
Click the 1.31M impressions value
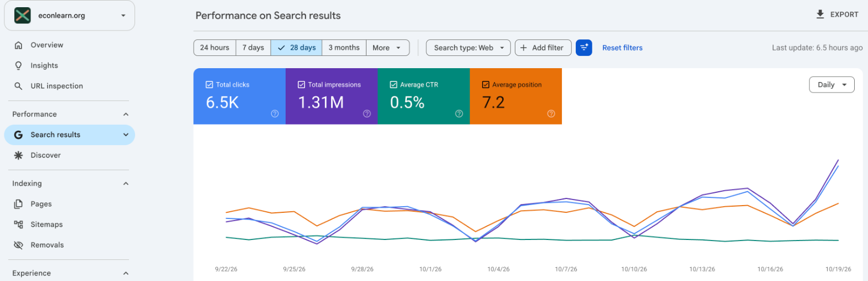pyautogui.click(x=321, y=103)
